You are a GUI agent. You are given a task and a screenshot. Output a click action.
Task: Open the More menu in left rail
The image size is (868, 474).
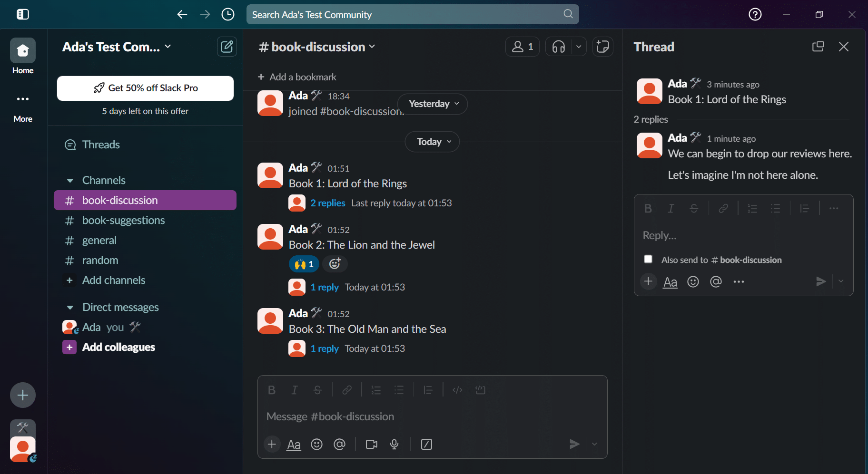coord(22,99)
